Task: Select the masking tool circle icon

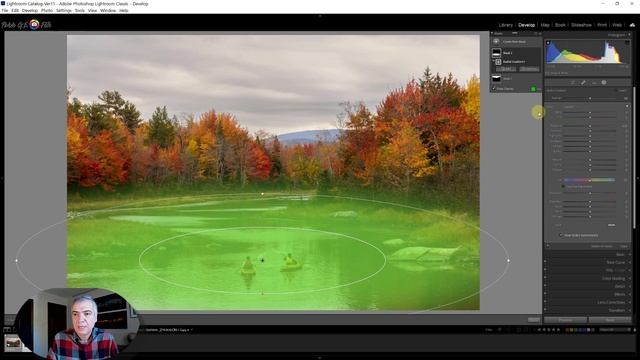Action: coord(604,82)
